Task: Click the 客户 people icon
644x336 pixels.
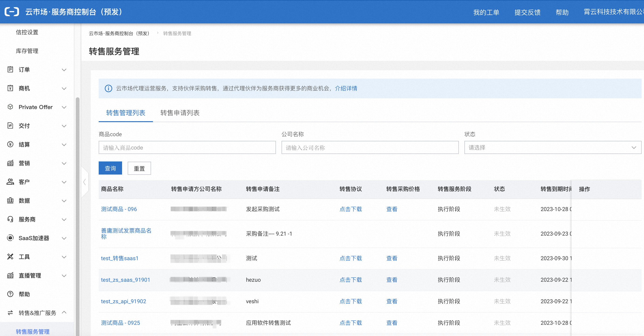Action: click(10, 182)
